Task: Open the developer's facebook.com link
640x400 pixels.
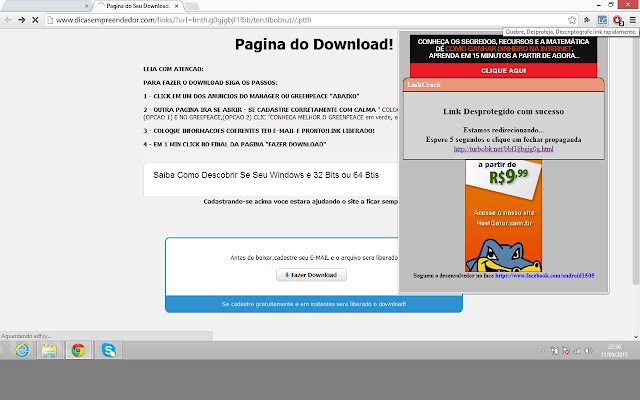Action: 544,276
